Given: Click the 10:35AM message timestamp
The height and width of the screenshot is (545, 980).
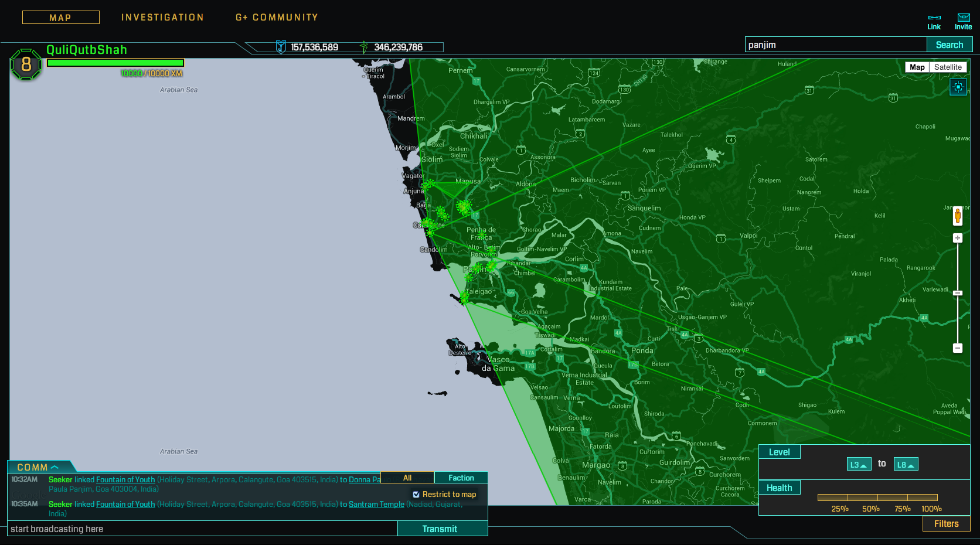Looking at the screenshot, I should tap(25, 504).
